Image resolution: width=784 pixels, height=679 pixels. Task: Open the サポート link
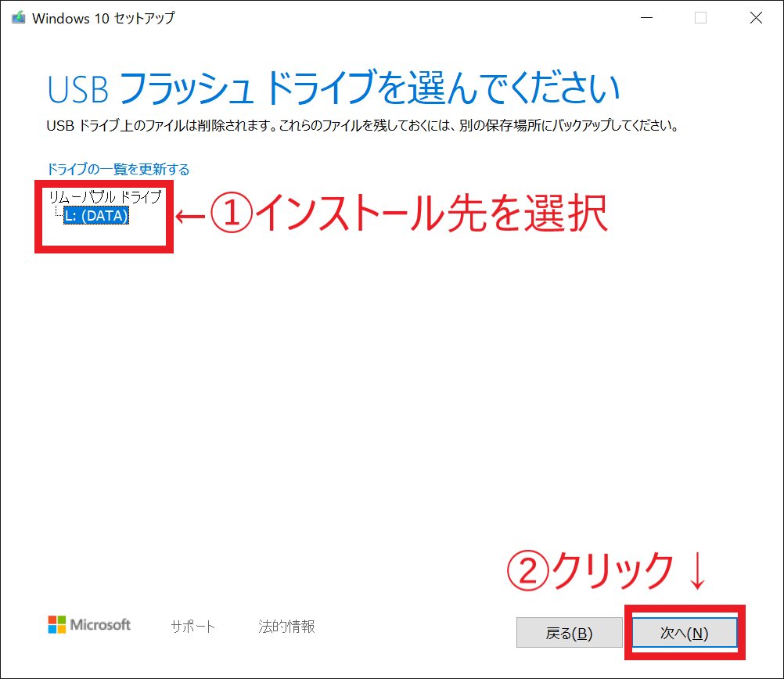pos(193,626)
